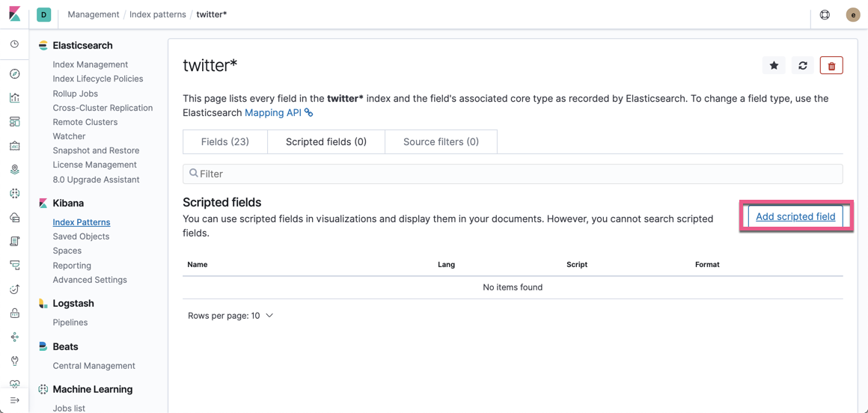Image resolution: width=868 pixels, height=413 pixels.
Task: Open Advanced Settings under Kibana
Action: pos(90,280)
